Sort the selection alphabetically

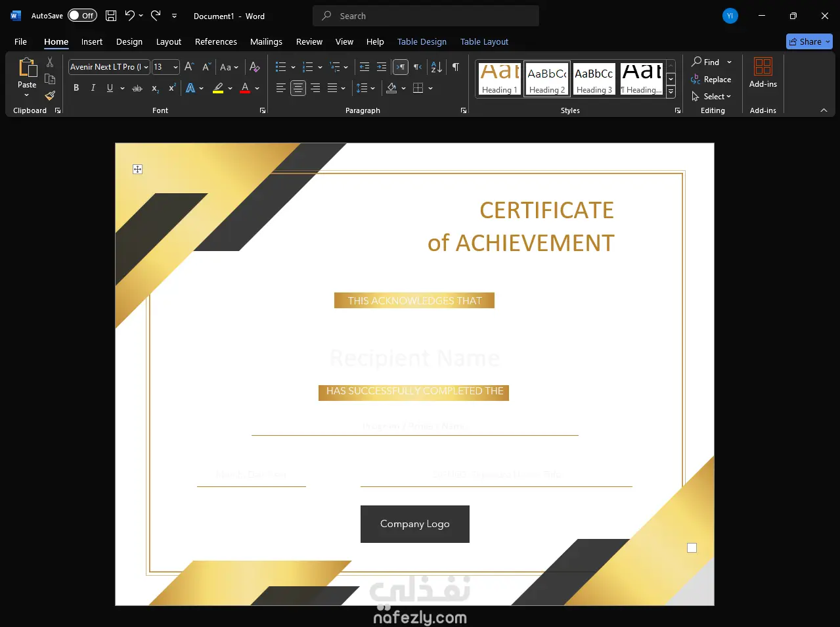point(436,67)
